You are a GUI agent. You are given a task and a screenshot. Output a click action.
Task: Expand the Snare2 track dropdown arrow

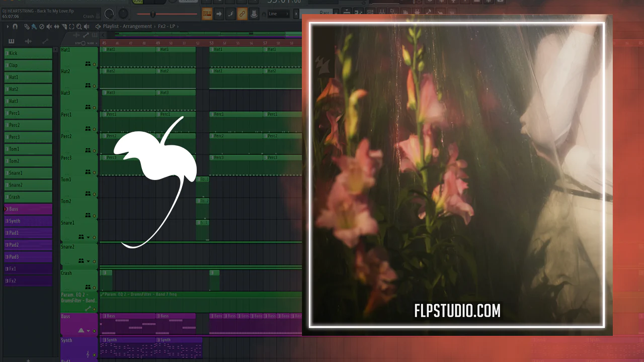point(89,261)
